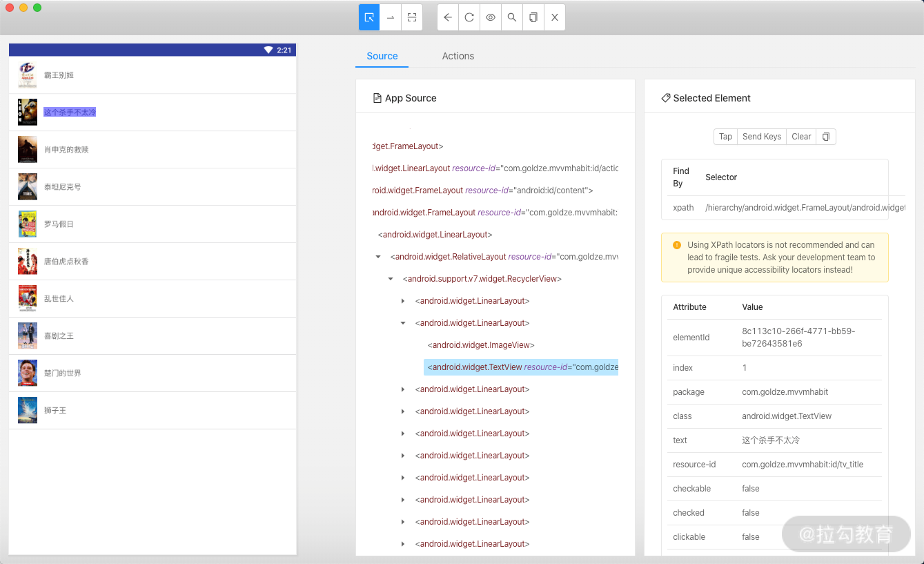Tap 泰坦尼克号 title in the list
Image resolution: width=924 pixels, height=564 pixels.
[62, 187]
